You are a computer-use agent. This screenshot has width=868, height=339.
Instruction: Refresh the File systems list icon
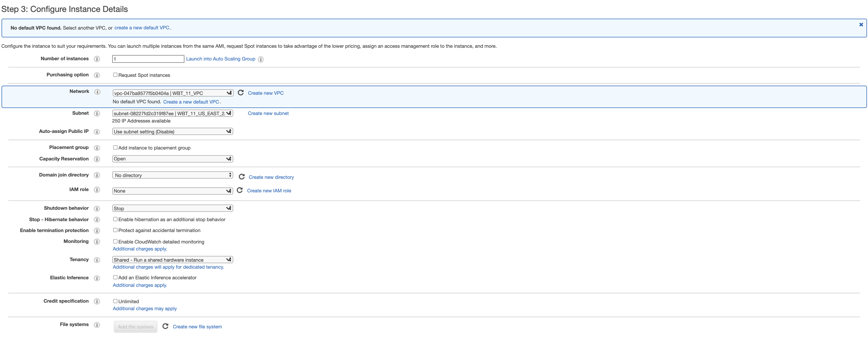[165, 326]
